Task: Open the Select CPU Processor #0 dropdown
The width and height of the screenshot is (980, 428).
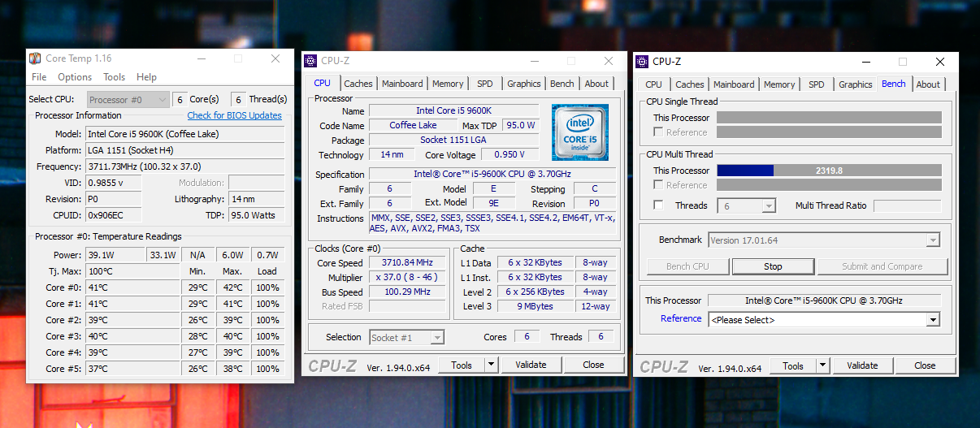Action: [128, 100]
